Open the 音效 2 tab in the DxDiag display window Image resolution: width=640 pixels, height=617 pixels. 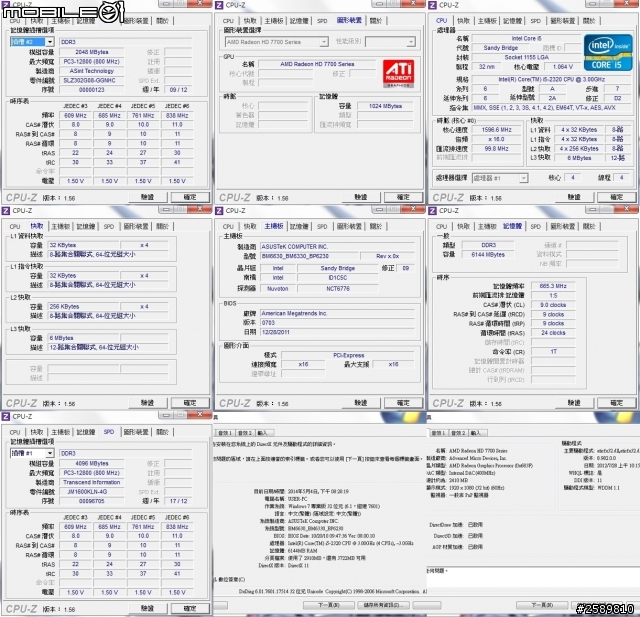click(458, 433)
